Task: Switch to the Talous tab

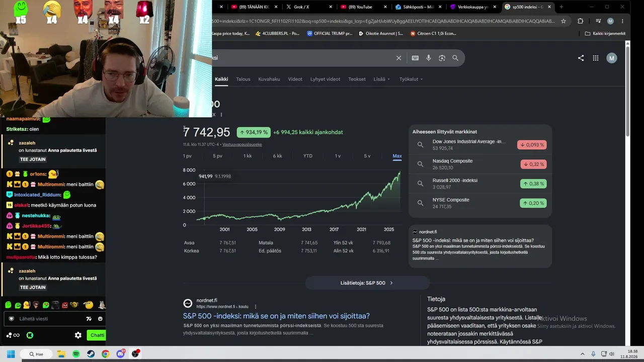Action: [243, 79]
